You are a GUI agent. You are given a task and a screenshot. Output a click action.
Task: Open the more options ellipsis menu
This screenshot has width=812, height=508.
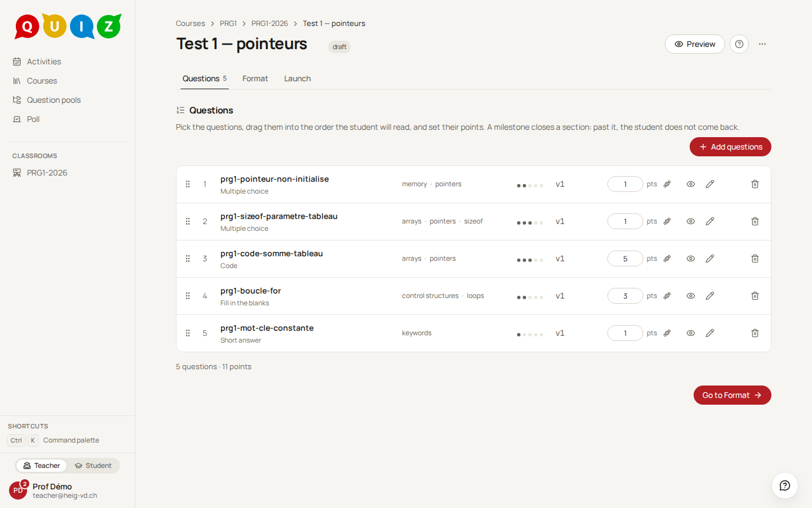pos(762,44)
